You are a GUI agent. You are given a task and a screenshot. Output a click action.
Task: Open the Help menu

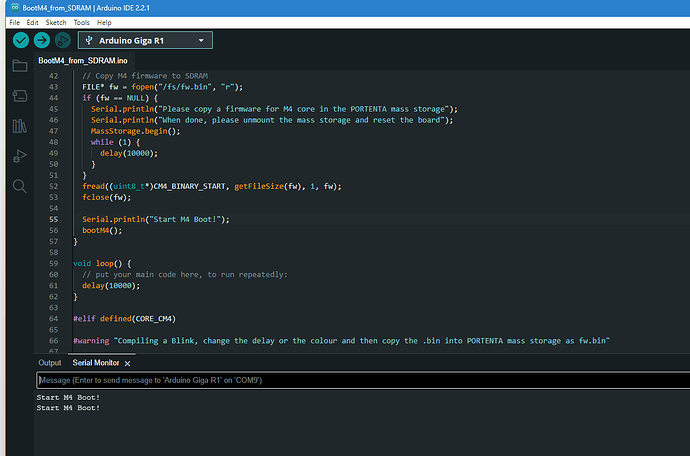[x=105, y=21]
